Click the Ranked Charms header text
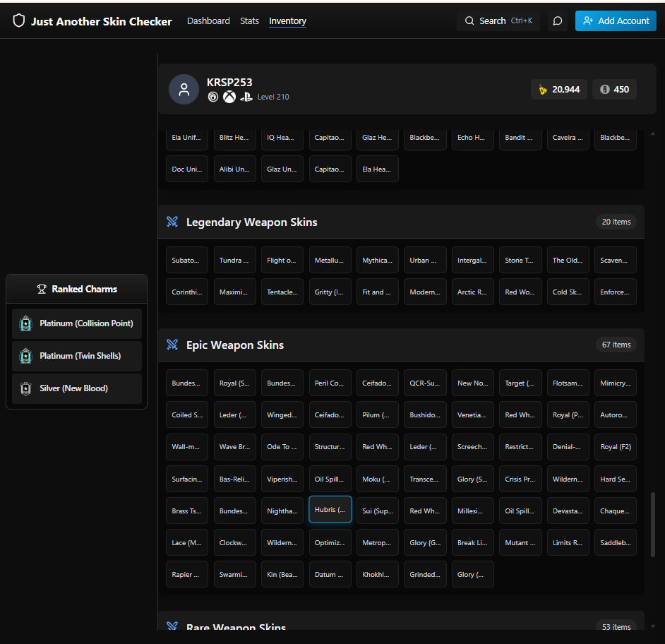665x644 pixels. [85, 289]
